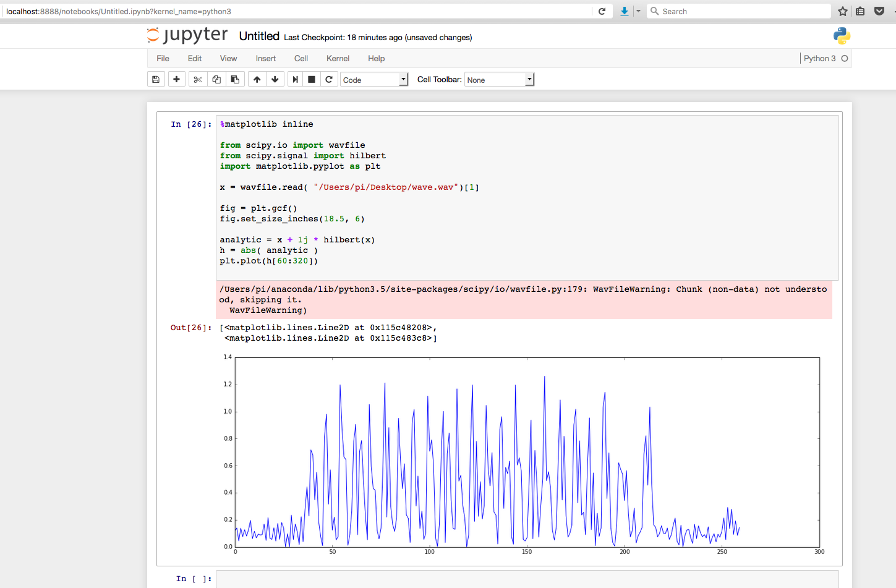The image size is (896, 588).
Task: Open the Edit menu
Action: 195,58
